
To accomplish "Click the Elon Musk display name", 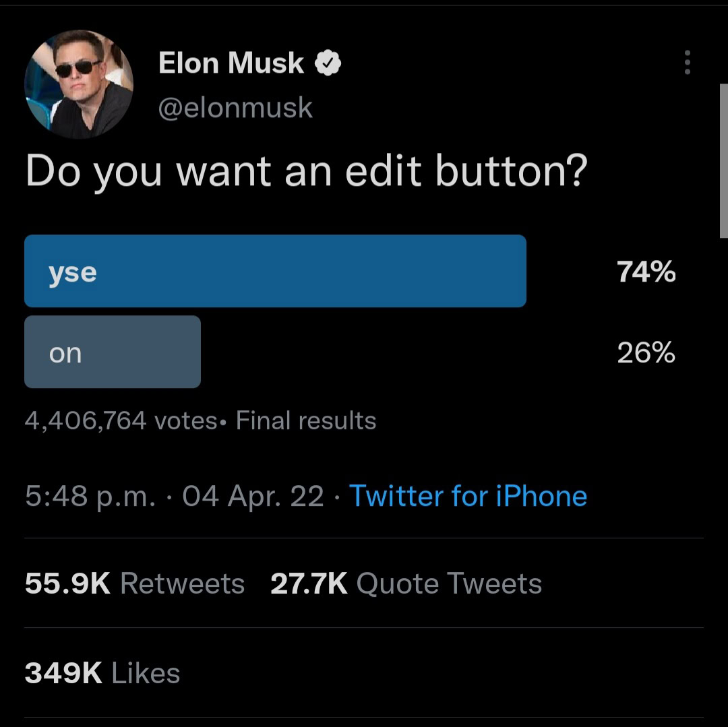I will (x=231, y=63).
